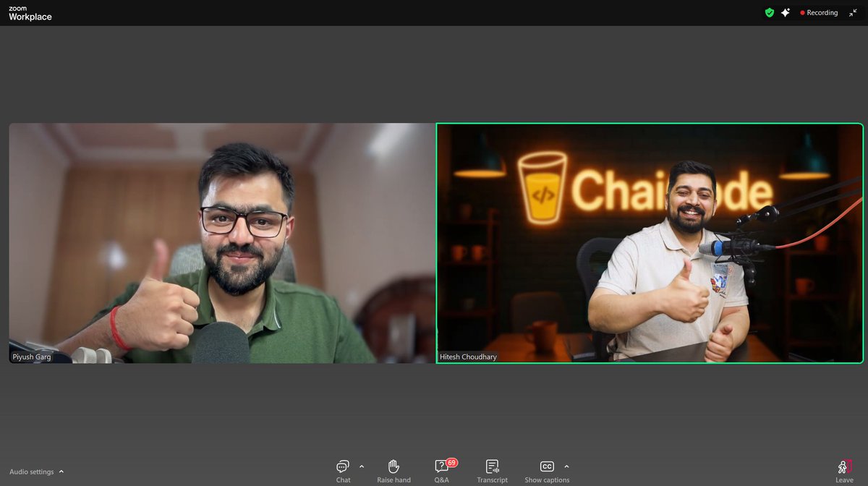
Task: Click the Recording indicator
Action: 819,12
